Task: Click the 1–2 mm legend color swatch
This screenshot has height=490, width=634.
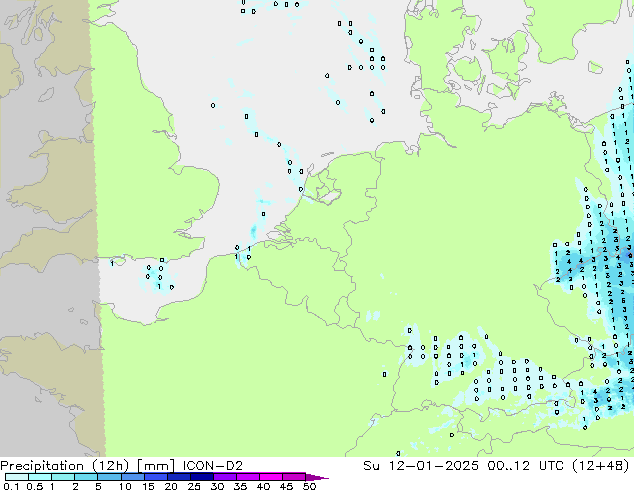Action: 63,477
